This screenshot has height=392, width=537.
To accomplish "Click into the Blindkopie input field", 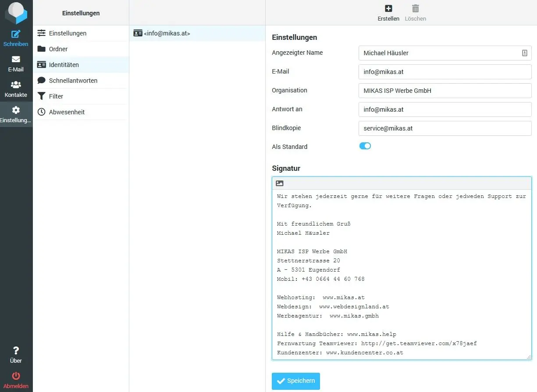I will 445,128.
